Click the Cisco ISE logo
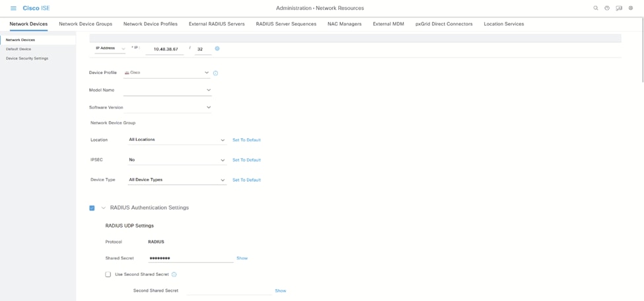 (36, 8)
